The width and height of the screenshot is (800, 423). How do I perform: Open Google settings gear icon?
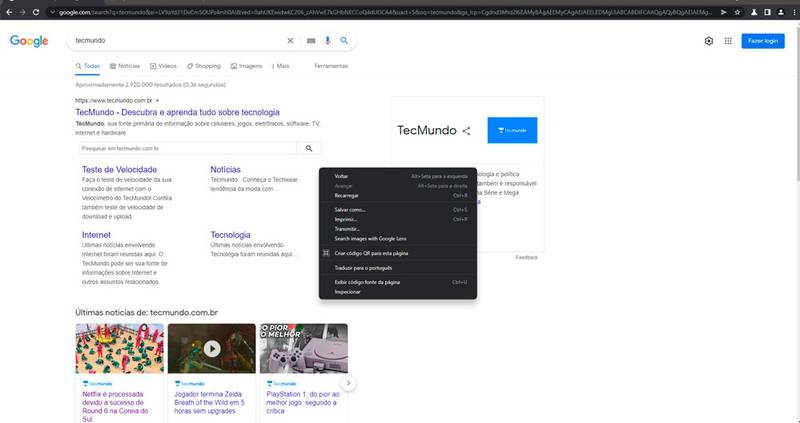click(x=709, y=41)
